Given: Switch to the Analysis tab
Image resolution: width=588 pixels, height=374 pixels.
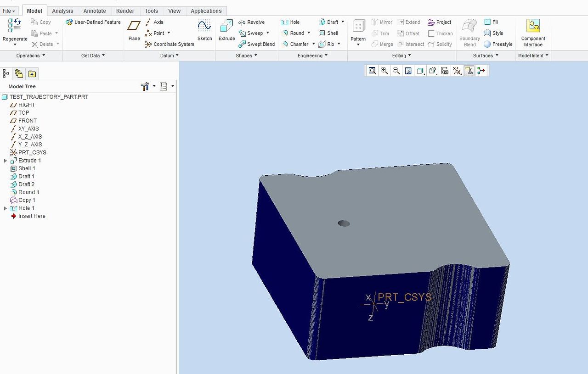Looking at the screenshot, I should pyautogui.click(x=62, y=11).
